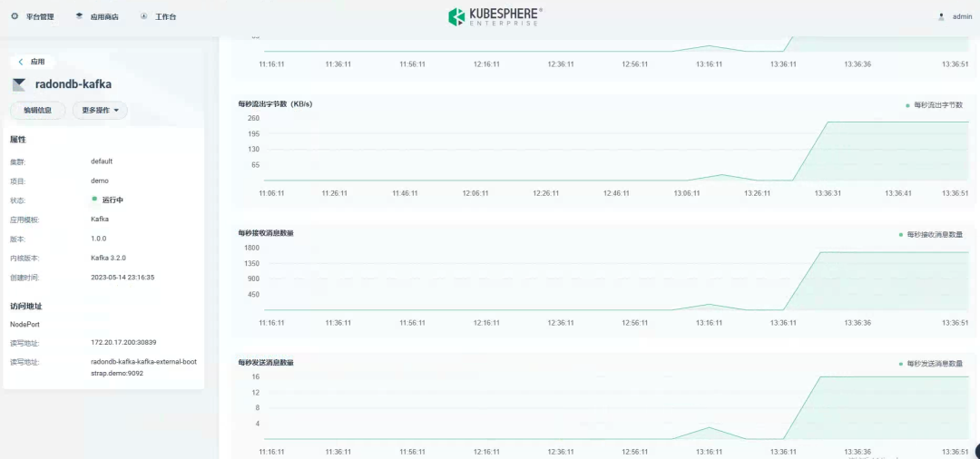This screenshot has width=980, height=459.
Task: Select the radondb-kafka-kafka-external-bootstrap.demo:9092 address
Action: pyautogui.click(x=143, y=367)
